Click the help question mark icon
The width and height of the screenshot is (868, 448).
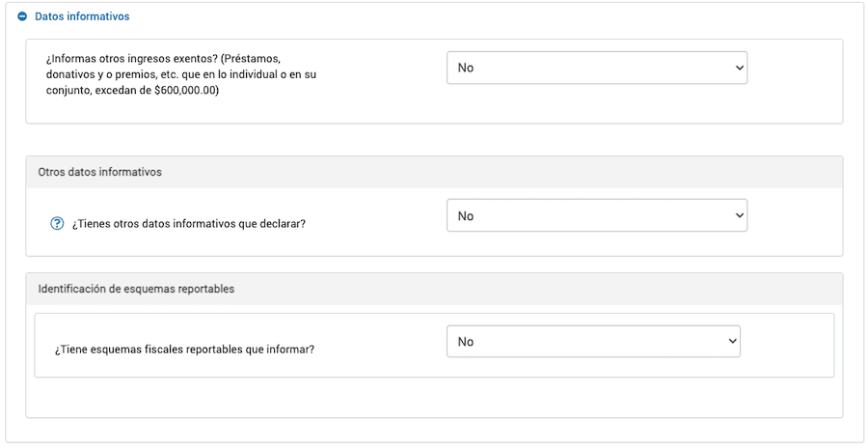57,223
